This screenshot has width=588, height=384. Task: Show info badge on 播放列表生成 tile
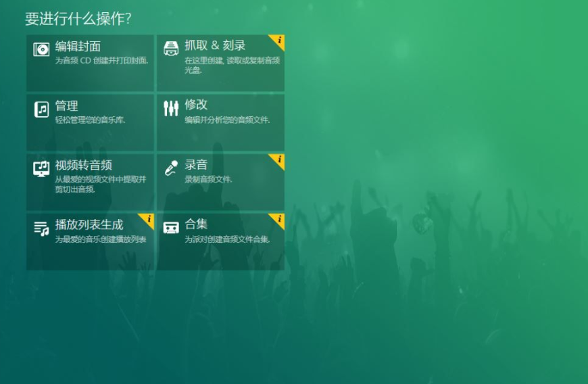(x=148, y=219)
